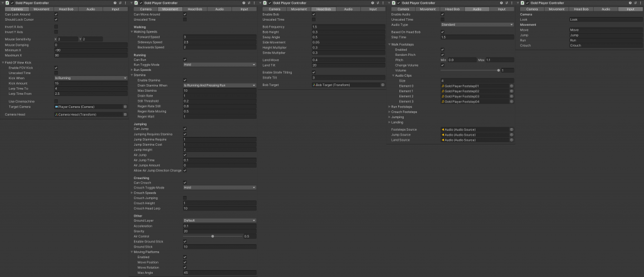This screenshot has width=644, height=277.
Task: Toggle the Enable Strafe Tilting checkbox
Action: 314,72
